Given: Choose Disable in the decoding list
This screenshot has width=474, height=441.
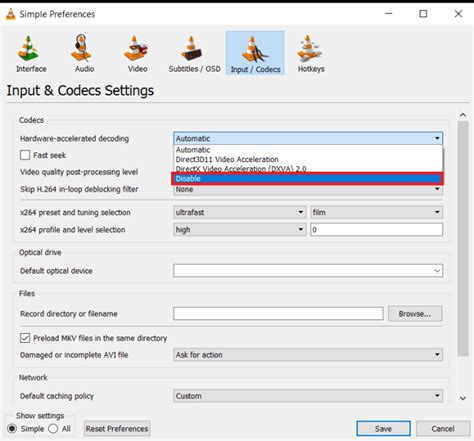Looking at the screenshot, I should pos(307,179).
